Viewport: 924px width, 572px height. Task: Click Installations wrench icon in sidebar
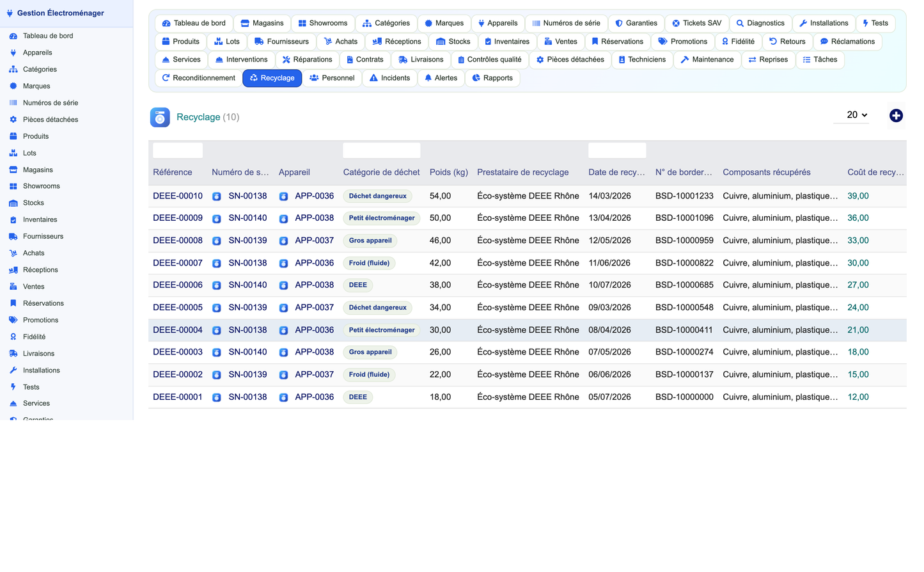13,370
